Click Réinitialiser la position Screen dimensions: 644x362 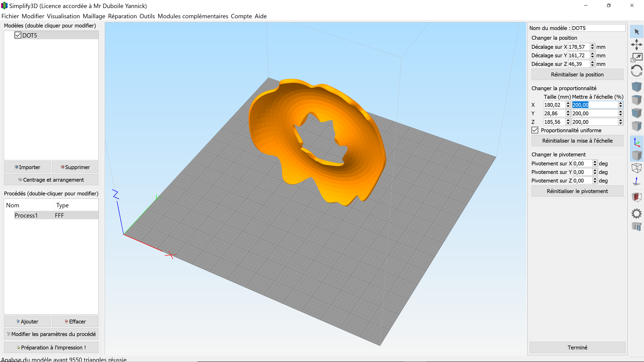point(577,74)
